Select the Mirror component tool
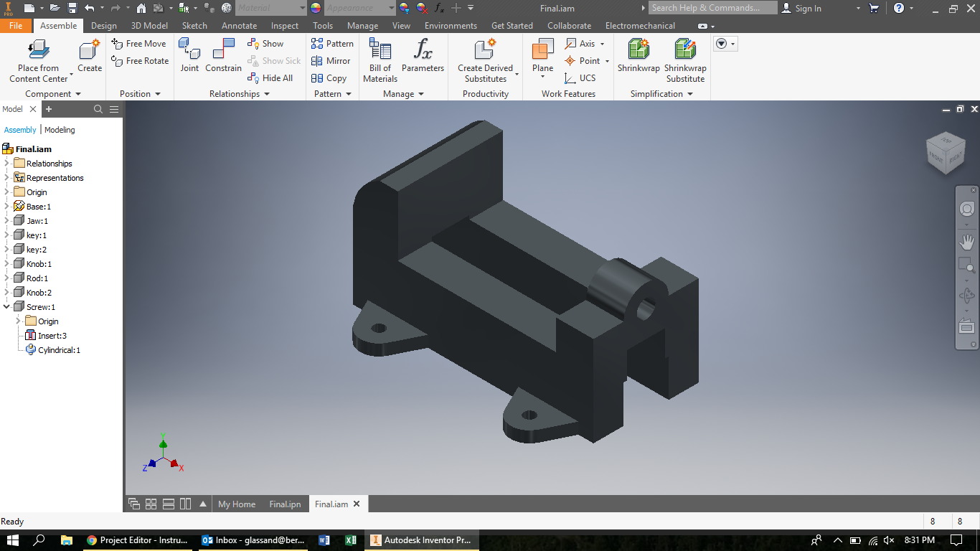The width and height of the screenshot is (980, 551). tap(331, 61)
